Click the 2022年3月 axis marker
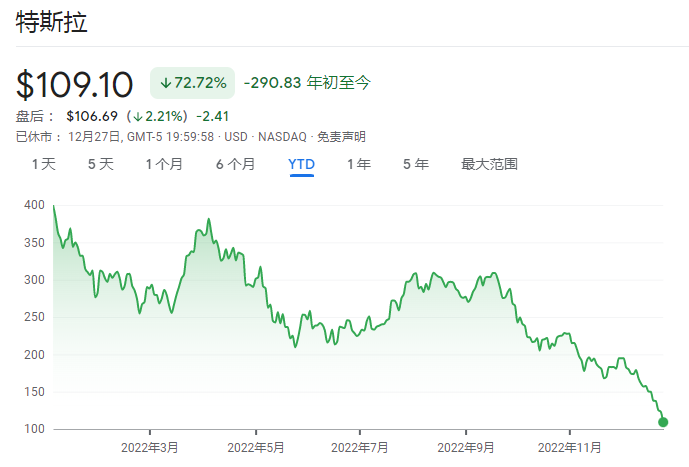This screenshot has height=467, width=689. [150, 448]
